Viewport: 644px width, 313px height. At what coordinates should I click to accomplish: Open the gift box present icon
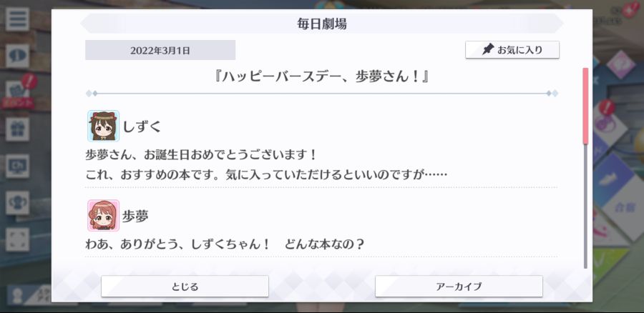pyautogui.click(x=17, y=129)
